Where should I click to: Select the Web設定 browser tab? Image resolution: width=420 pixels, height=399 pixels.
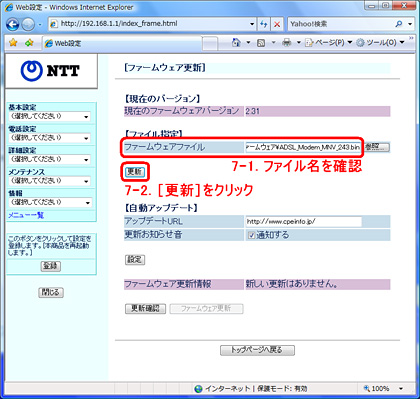point(122,43)
